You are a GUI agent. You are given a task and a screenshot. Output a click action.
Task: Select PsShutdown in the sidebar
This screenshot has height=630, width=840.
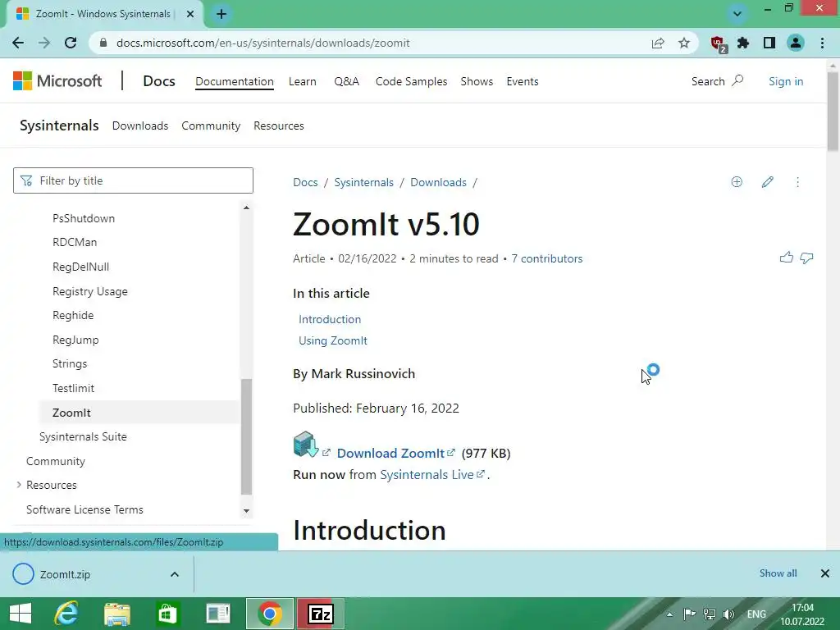[x=84, y=218]
